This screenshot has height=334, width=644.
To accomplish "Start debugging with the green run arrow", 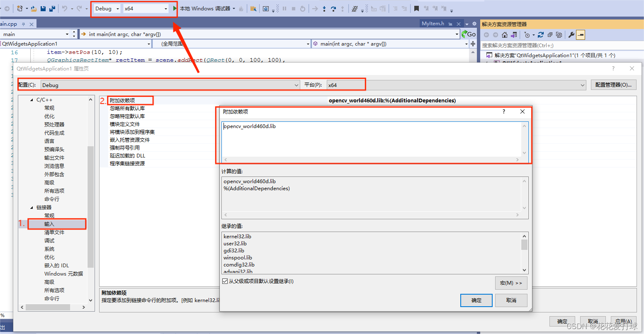I will 175,8.
